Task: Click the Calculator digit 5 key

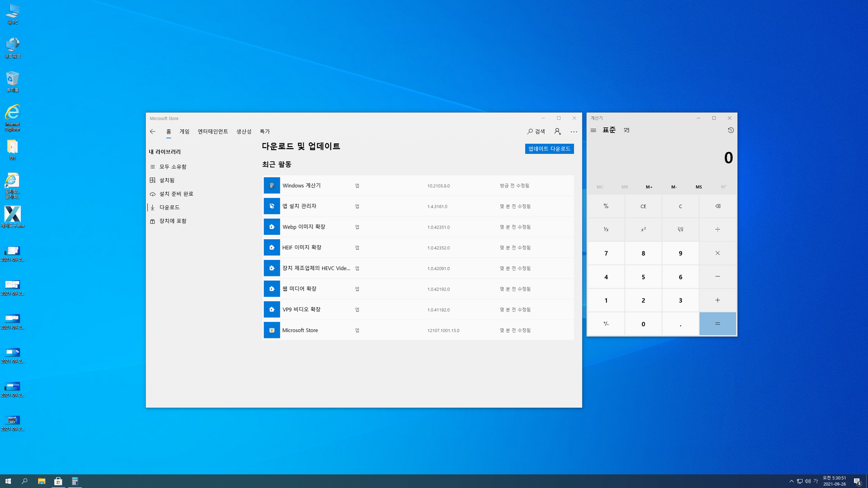Action: tap(643, 277)
